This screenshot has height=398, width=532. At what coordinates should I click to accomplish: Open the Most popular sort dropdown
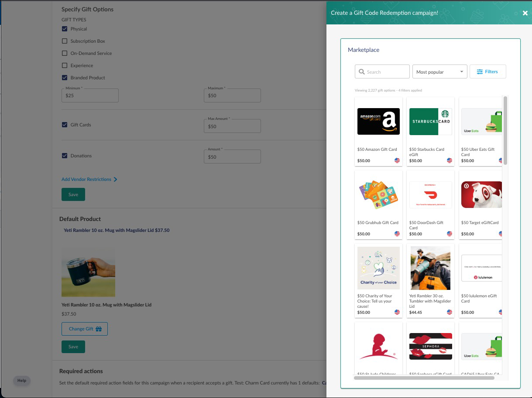(x=439, y=72)
